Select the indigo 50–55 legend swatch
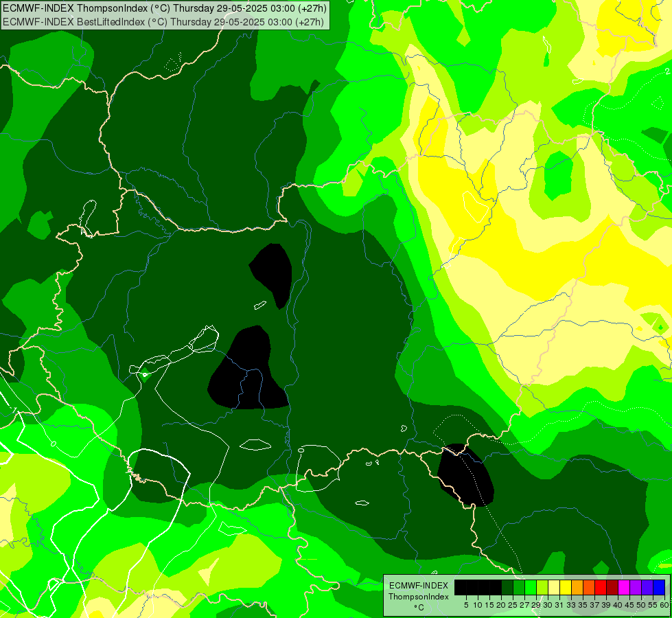672x618 pixels. [x=647, y=587]
